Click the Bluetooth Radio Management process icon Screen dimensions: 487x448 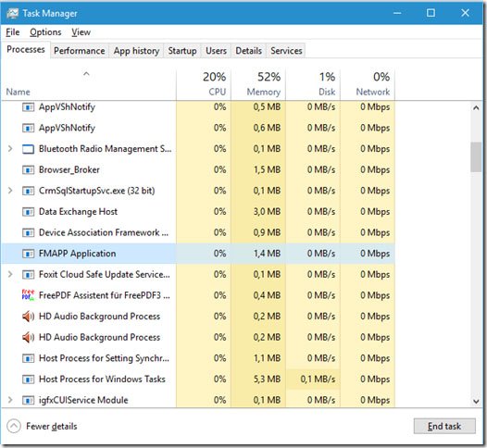pos(28,149)
